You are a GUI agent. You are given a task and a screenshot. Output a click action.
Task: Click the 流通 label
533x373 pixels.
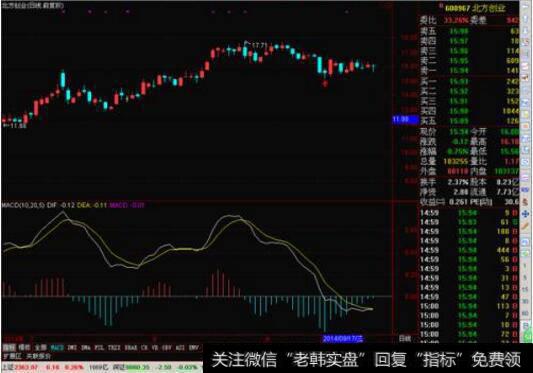click(479, 192)
